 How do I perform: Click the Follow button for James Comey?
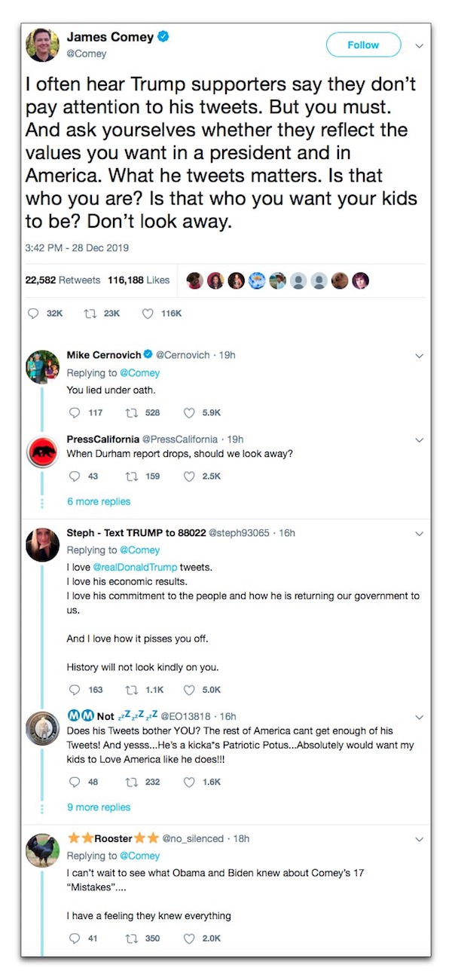coord(363,45)
